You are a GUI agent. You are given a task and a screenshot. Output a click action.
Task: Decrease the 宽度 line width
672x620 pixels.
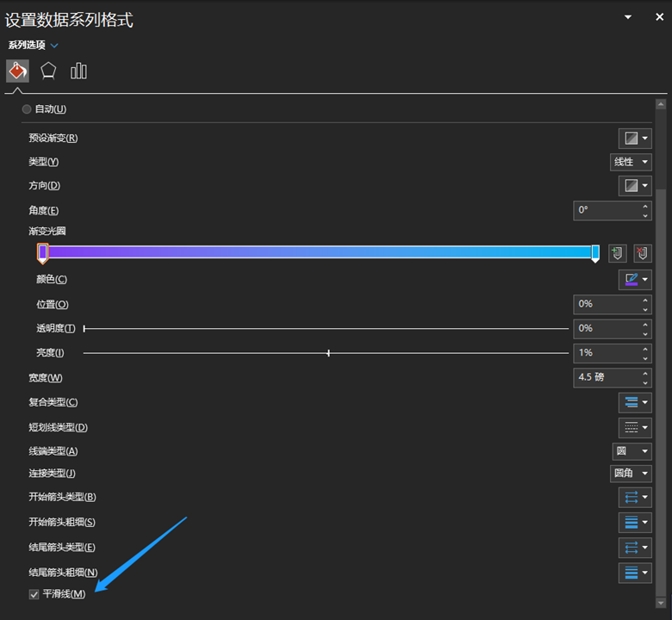tap(645, 382)
